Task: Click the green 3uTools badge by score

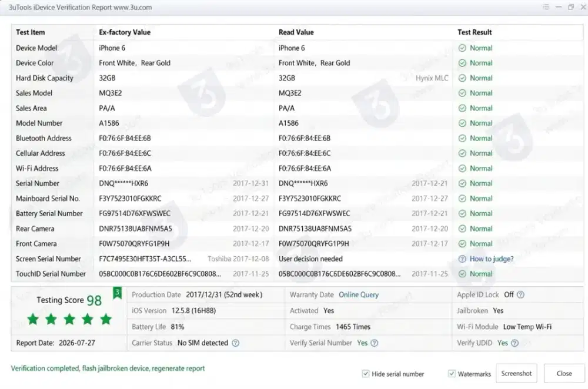Action: (x=118, y=293)
